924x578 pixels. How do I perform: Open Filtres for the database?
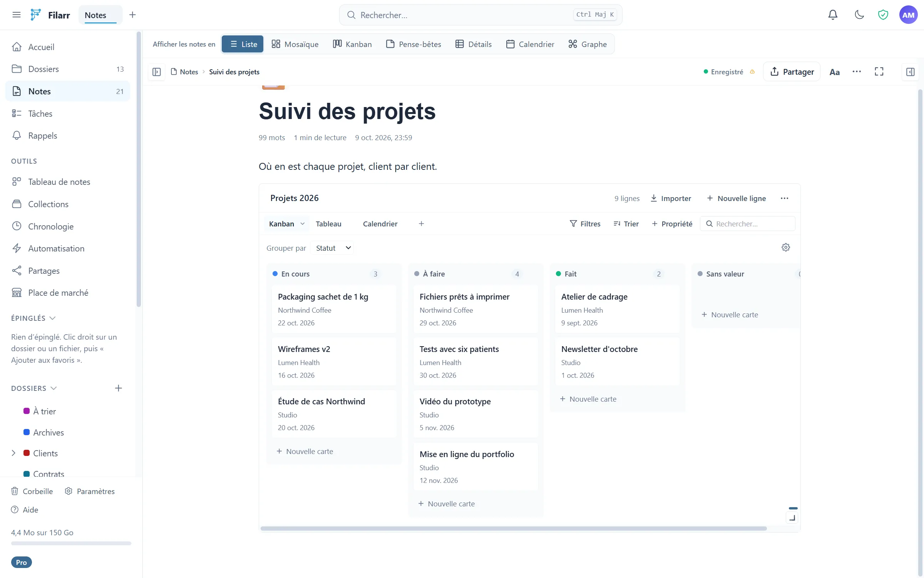coord(585,224)
